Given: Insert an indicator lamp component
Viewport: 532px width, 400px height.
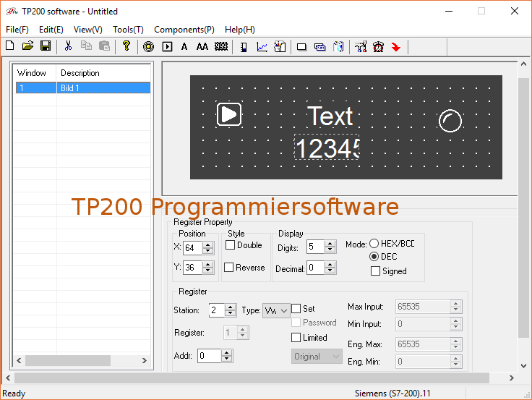Looking at the screenshot, I should point(148,46).
